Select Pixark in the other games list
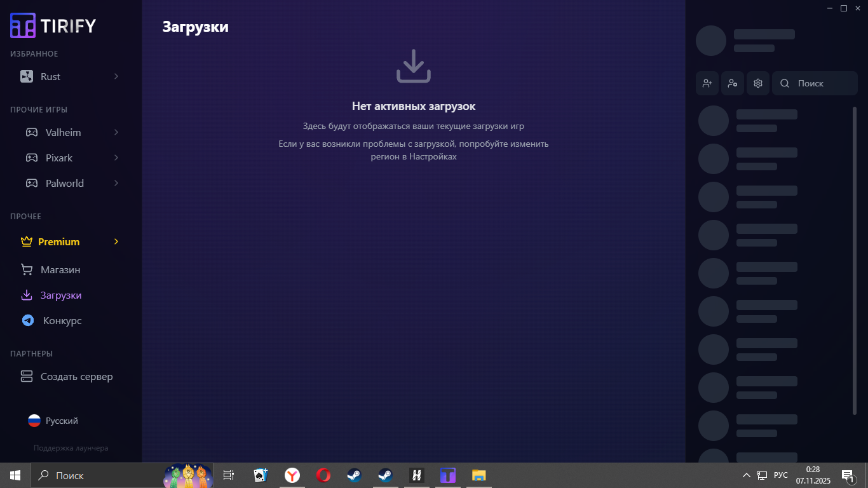Viewport: 868px width, 488px height. pyautogui.click(x=59, y=158)
